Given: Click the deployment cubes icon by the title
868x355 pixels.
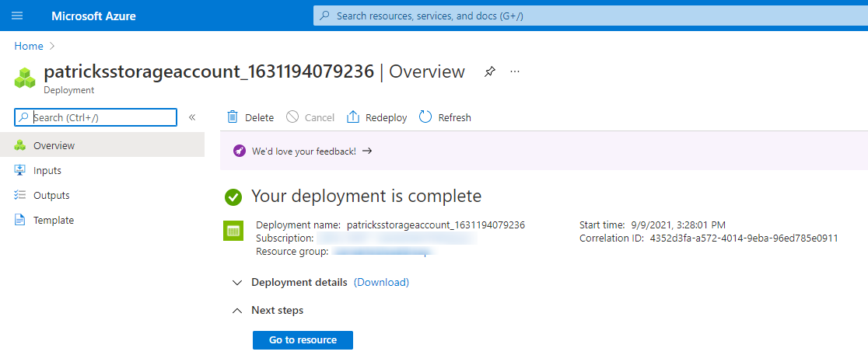Looking at the screenshot, I should 25,78.
